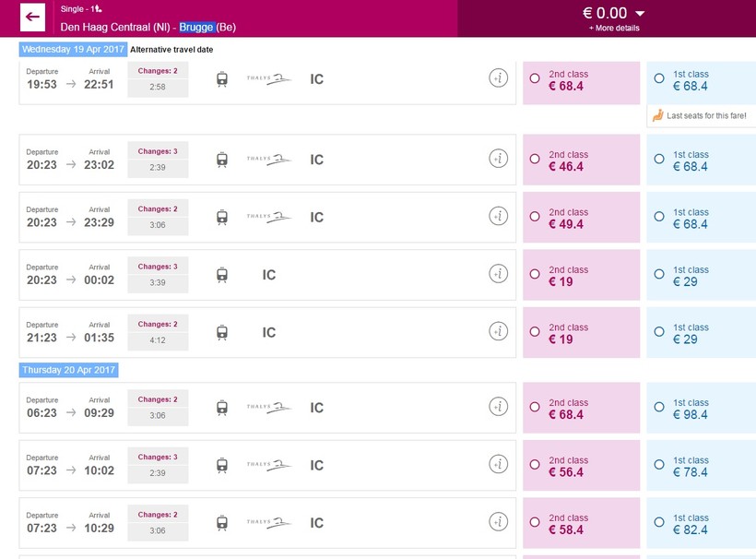Screen dimensions: 756x559
Task: Click the + More details link
Action: pos(614,28)
